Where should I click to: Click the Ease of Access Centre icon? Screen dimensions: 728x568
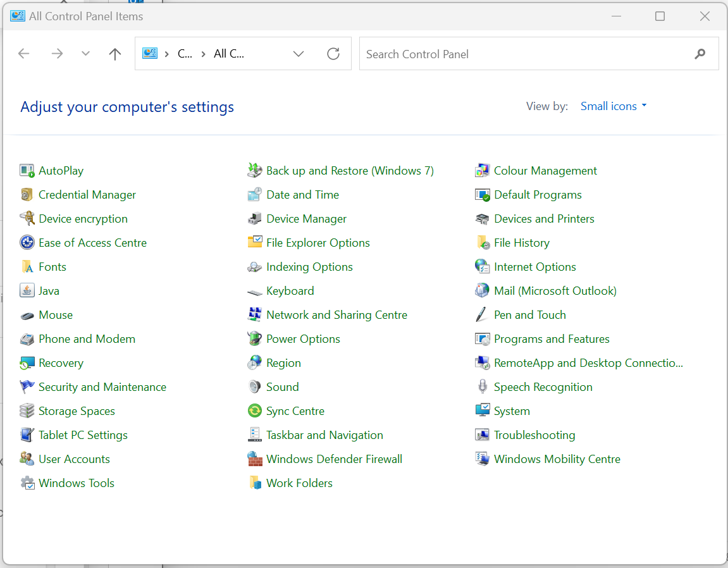[x=27, y=243]
